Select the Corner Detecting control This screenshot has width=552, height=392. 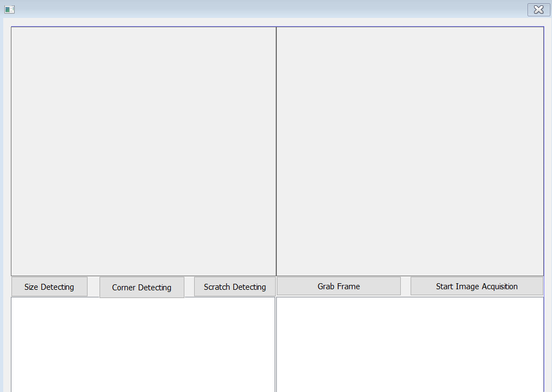[141, 287]
